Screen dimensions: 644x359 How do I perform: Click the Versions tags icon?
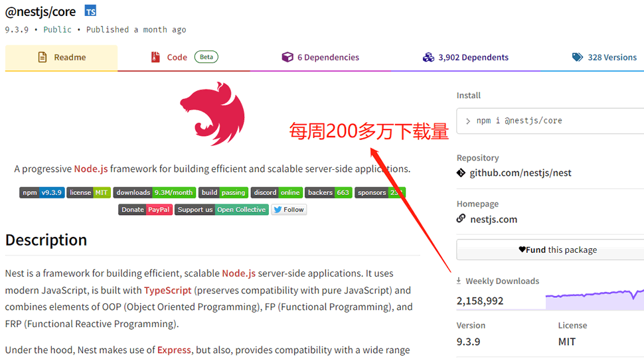point(578,57)
